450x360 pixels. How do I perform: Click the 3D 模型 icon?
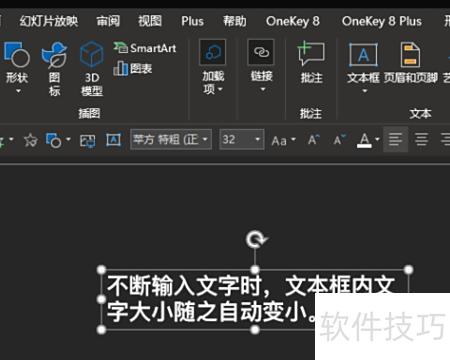(x=92, y=54)
